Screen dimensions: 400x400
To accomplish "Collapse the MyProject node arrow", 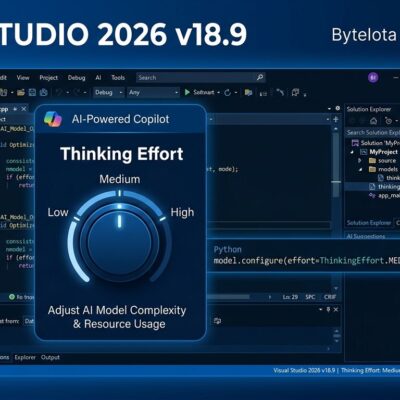I will tap(352, 152).
